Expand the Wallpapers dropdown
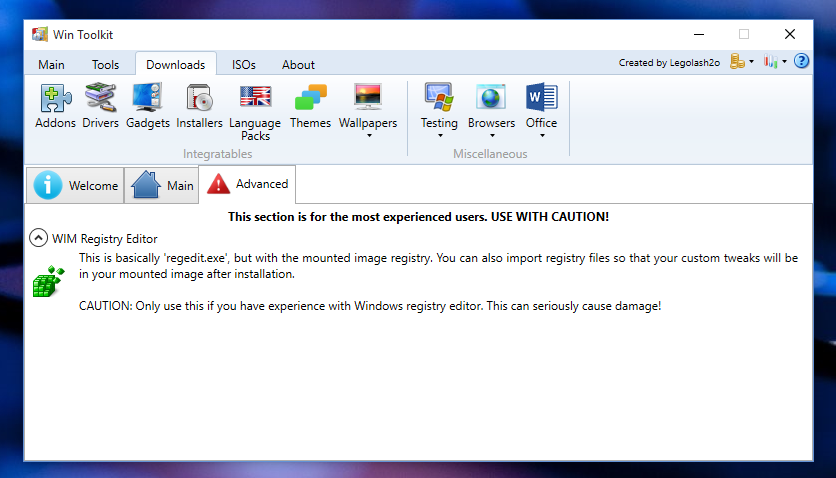 pyautogui.click(x=367, y=112)
